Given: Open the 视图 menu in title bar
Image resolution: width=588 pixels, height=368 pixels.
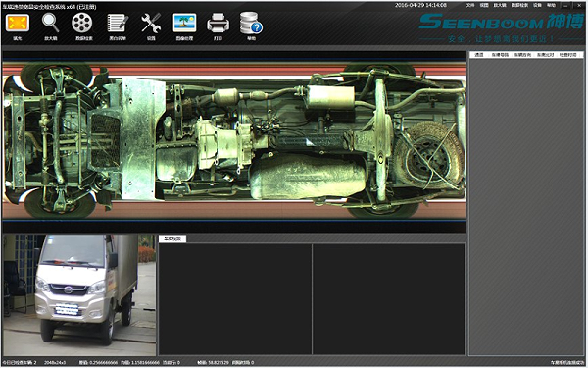Looking at the screenshot, I should tap(484, 5).
